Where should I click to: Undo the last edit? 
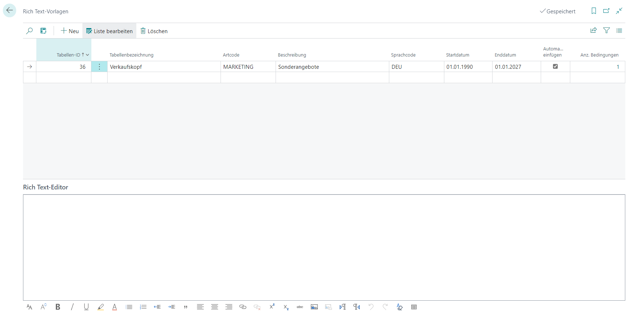pos(371,307)
